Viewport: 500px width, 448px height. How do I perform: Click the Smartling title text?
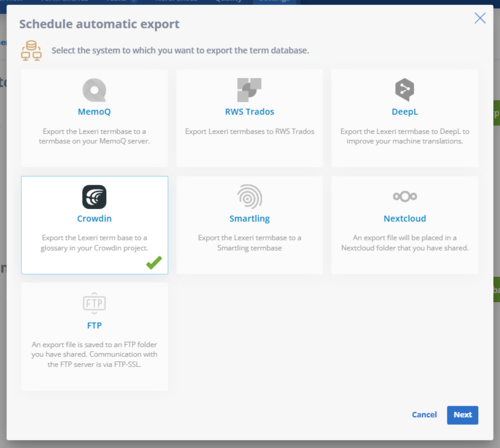pos(249,219)
